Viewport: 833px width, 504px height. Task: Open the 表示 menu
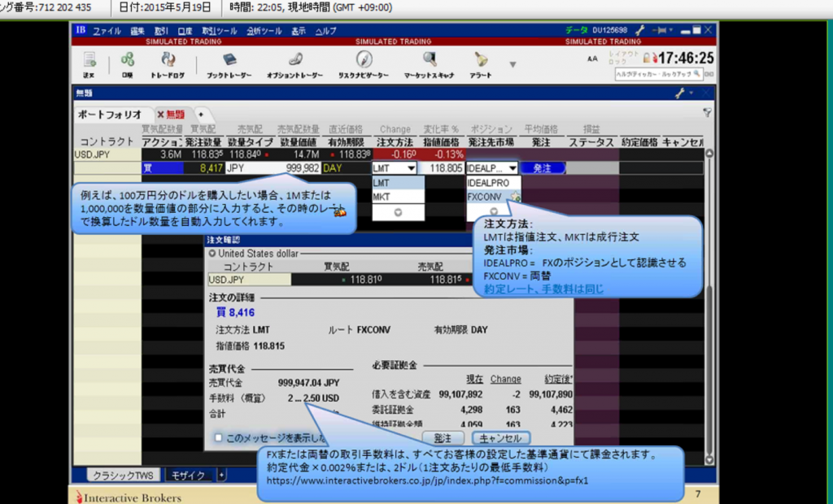[x=299, y=32]
